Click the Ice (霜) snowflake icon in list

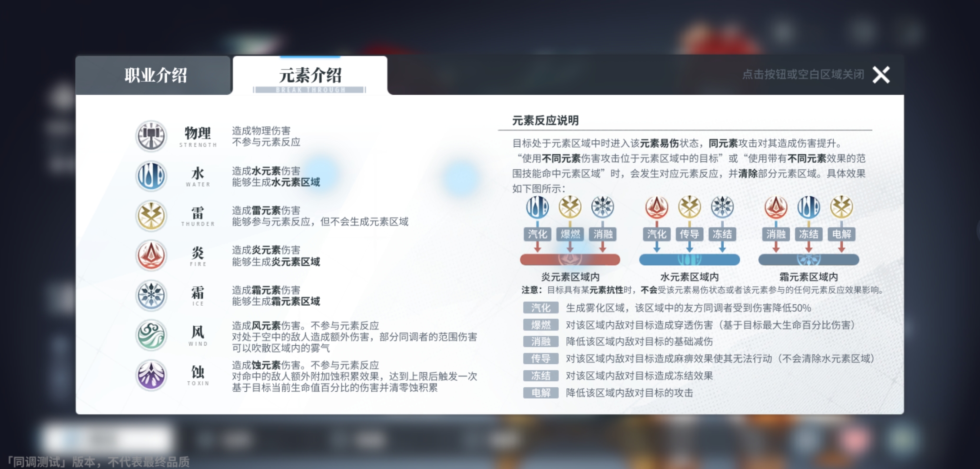click(x=151, y=295)
